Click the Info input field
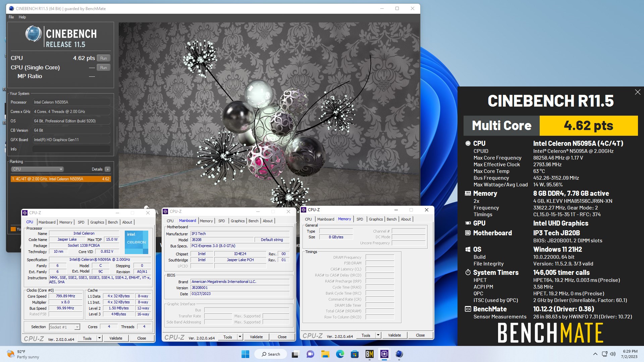Image resolution: width=644 pixels, height=362 pixels. click(x=71, y=149)
